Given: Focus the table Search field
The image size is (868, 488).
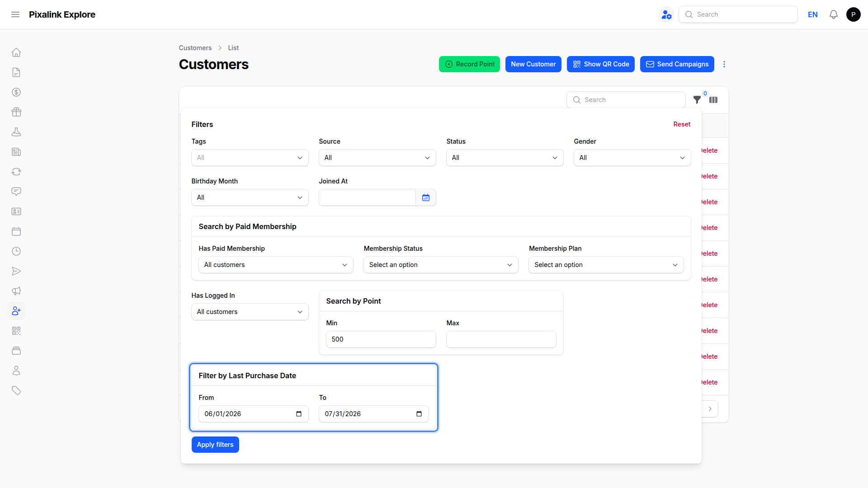Looking at the screenshot, I should (626, 100).
